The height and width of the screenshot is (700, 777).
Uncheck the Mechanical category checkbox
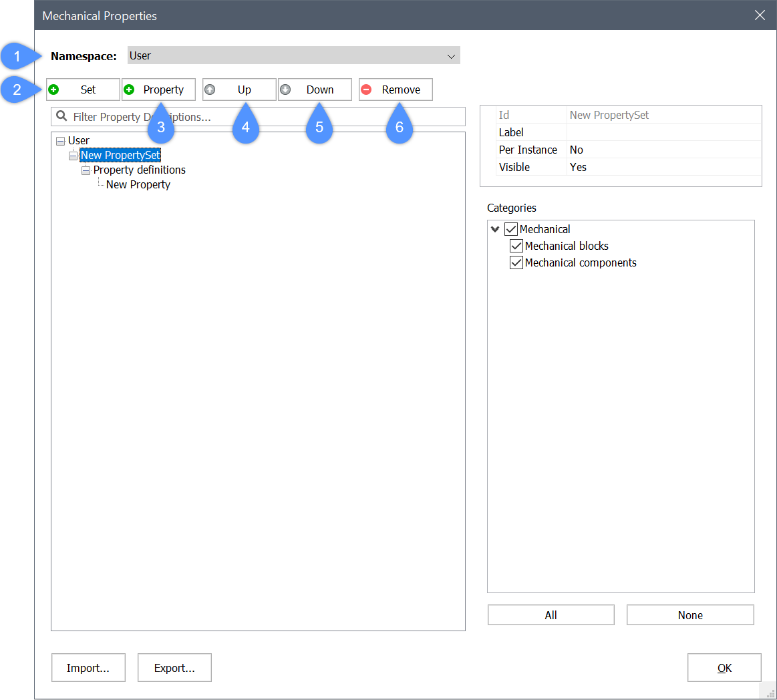tap(511, 229)
